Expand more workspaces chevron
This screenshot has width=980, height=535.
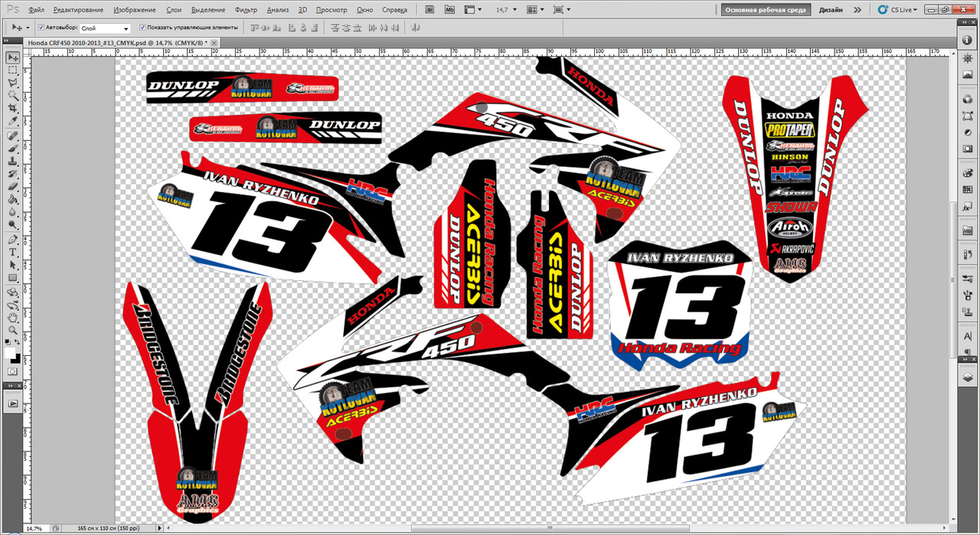(x=857, y=10)
